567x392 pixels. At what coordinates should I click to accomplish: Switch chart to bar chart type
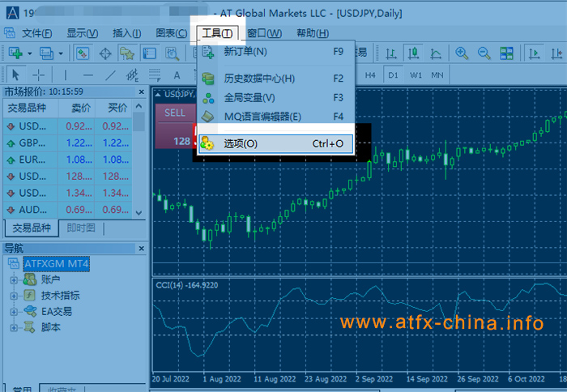pos(390,53)
